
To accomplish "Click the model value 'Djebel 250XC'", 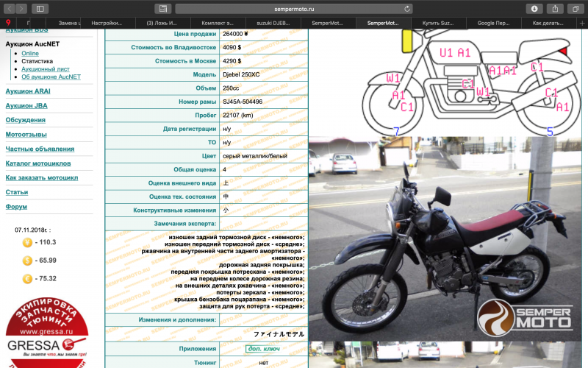I will click(x=241, y=75).
